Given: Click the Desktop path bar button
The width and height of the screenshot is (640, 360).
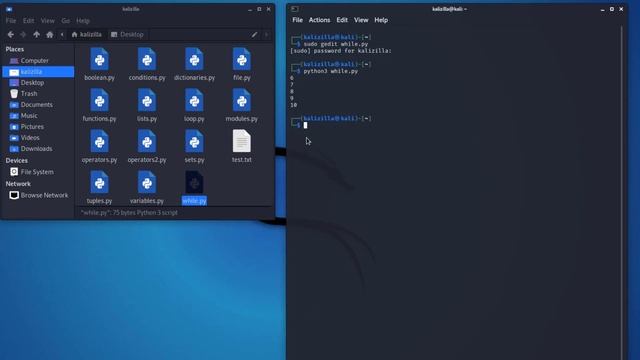Looking at the screenshot, I should coord(127,35).
